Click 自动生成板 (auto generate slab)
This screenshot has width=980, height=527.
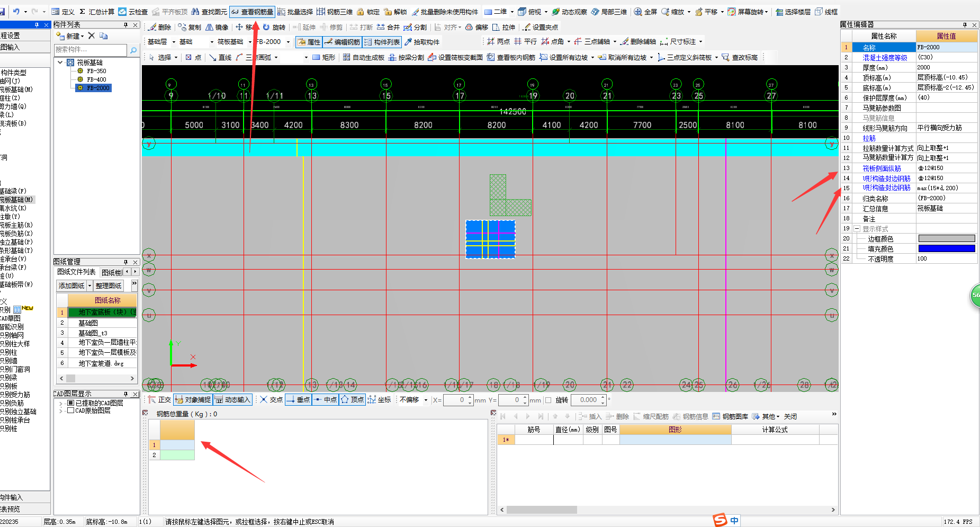(364, 57)
